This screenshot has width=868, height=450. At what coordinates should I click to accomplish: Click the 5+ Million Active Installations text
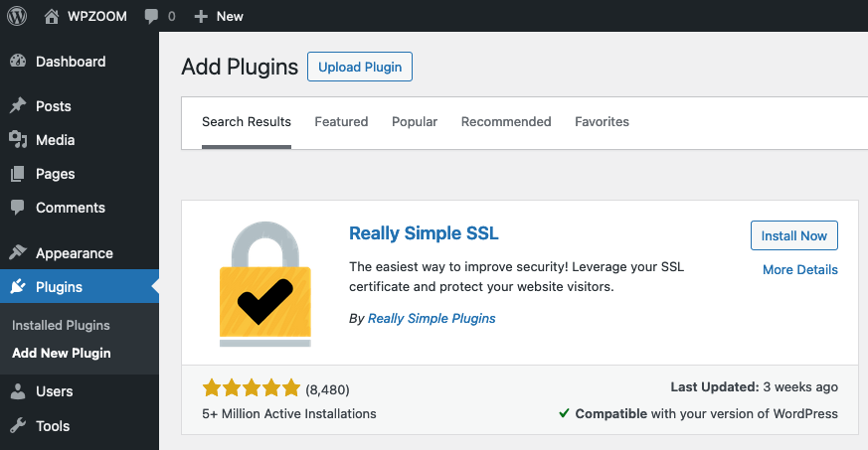click(289, 413)
